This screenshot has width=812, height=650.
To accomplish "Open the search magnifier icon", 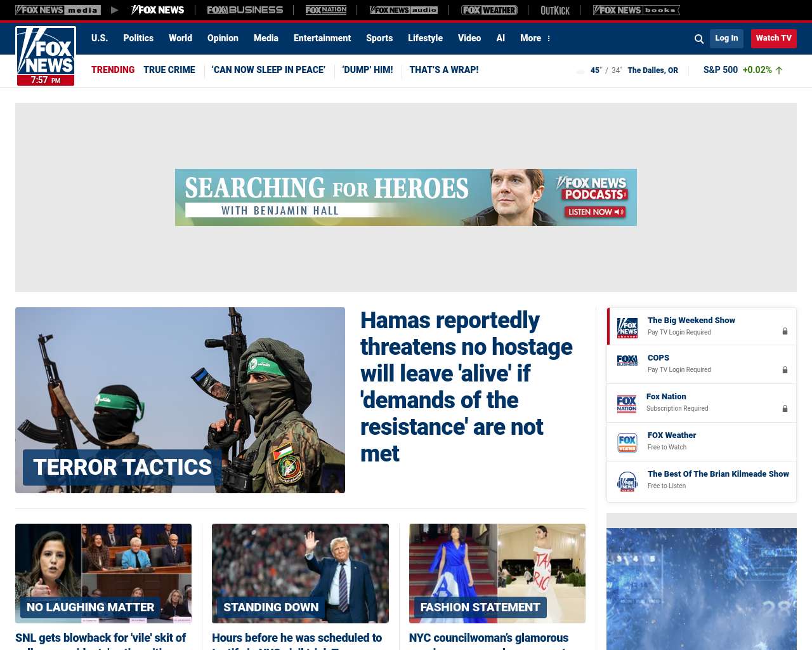I will [x=699, y=39].
